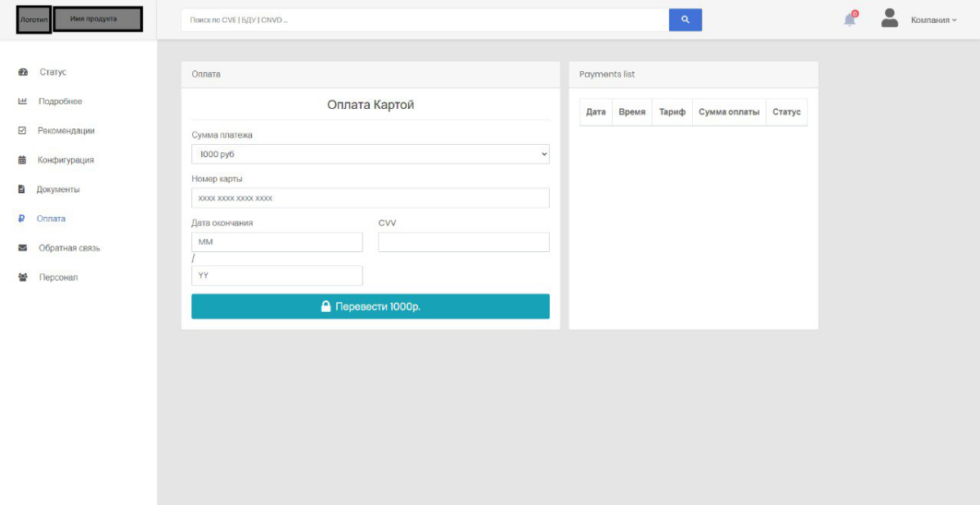Open the Статус menu item

tap(52, 72)
